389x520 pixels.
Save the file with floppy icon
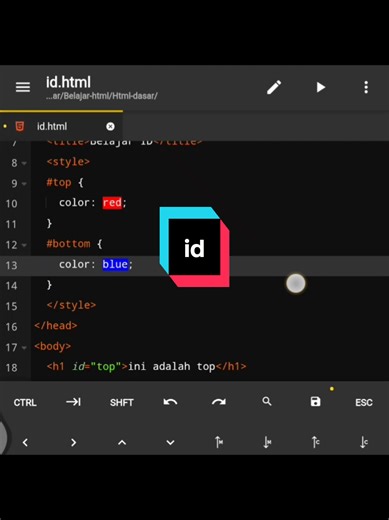tap(315, 401)
